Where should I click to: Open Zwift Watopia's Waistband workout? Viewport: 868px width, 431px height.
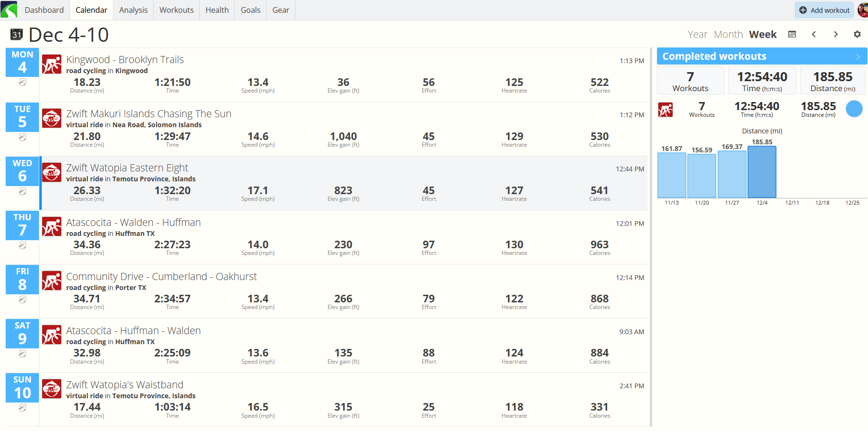(x=125, y=384)
